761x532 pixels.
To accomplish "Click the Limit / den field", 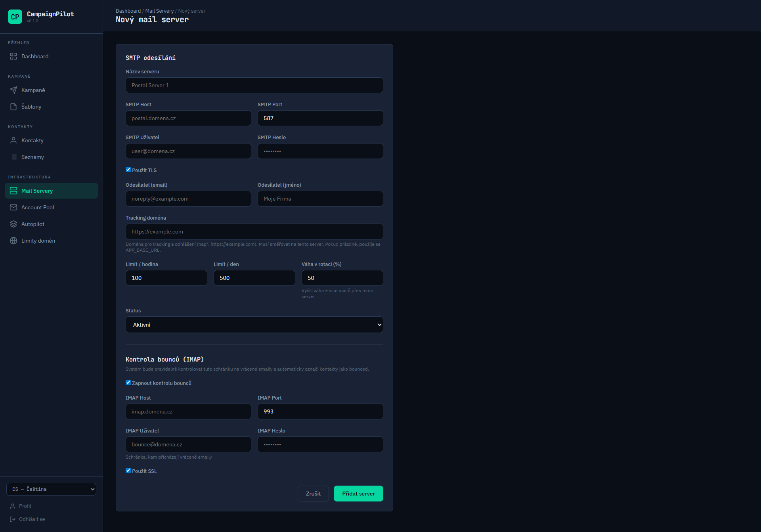I will (254, 278).
